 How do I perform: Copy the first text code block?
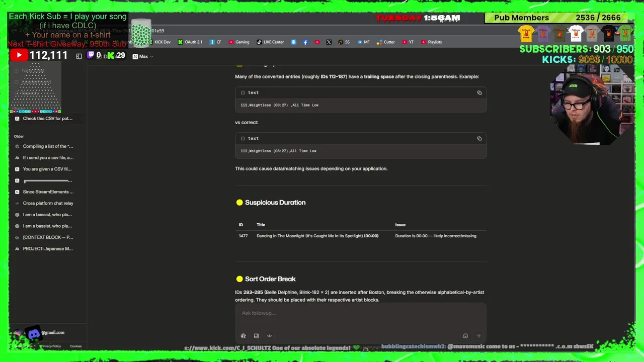[x=479, y=93]
